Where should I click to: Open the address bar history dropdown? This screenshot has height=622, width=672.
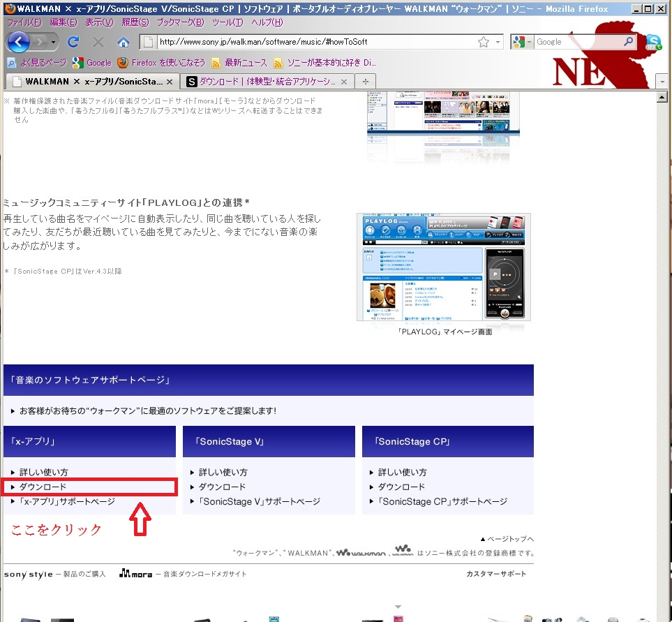pyautogui.click(x=498, y=42)
